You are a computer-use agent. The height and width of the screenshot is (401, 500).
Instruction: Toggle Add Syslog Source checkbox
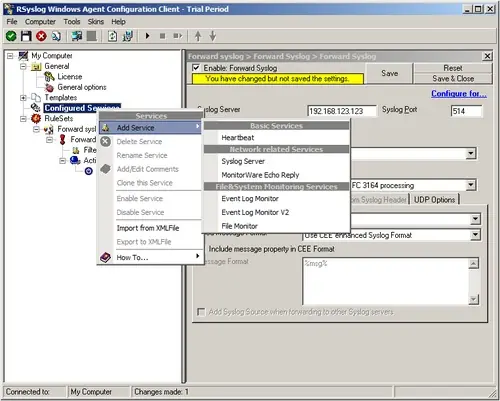click(x=201, y=312)
